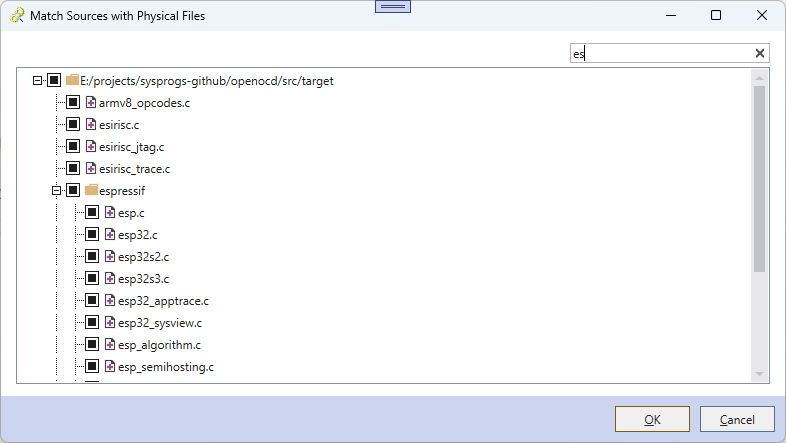
Task: Toggle checkbox for root src/target folder
Action: (x=54, y=80)
